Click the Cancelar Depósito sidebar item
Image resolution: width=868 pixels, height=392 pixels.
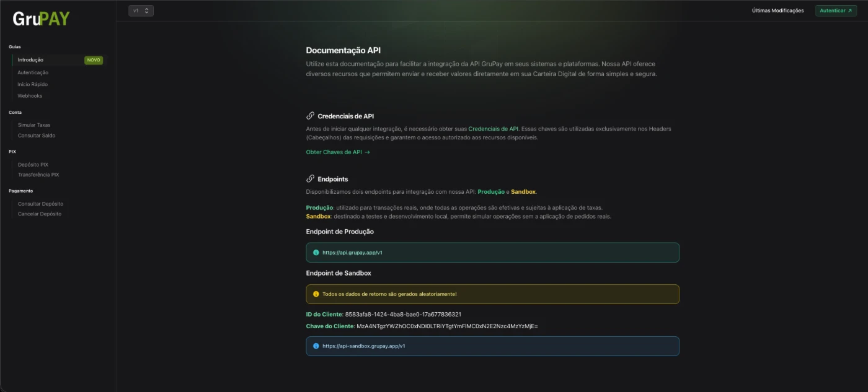point(40,214)
